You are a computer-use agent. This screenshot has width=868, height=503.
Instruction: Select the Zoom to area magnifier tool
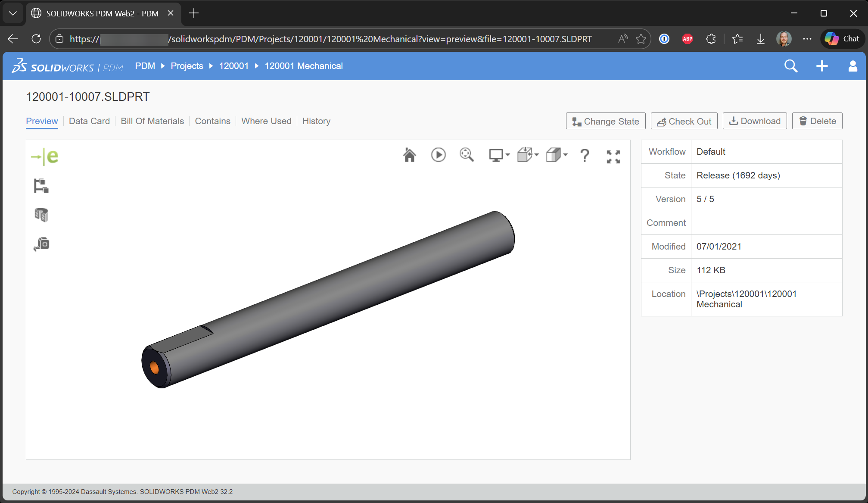pyautogui.click(x=467, y=155)
